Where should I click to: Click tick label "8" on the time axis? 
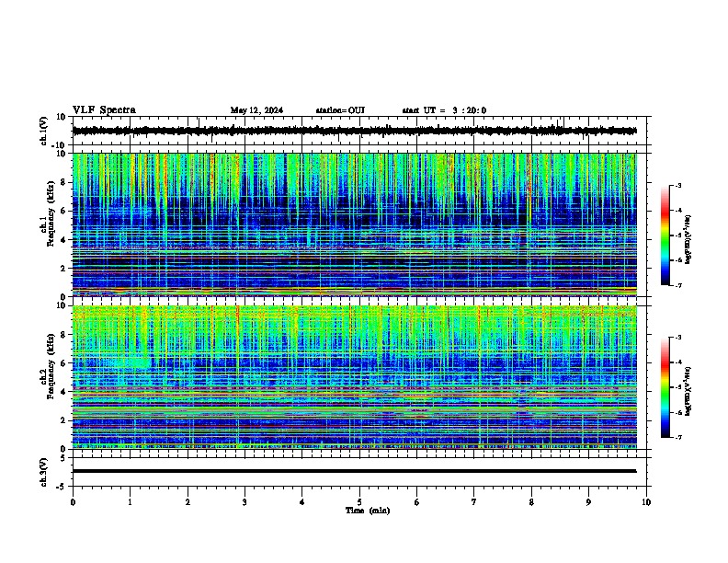tap(531, 502)
